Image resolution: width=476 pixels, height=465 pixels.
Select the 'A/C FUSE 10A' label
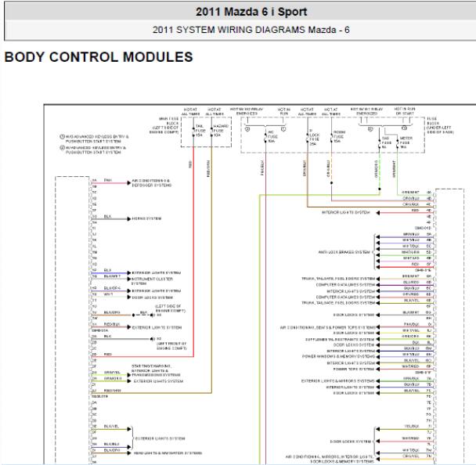coord(272,136)
